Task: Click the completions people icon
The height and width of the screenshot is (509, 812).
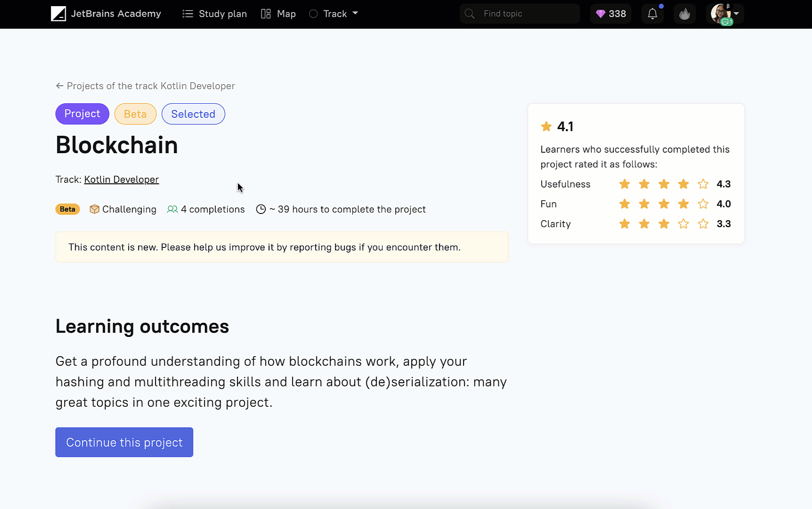Action: click(x=172, y=209)
